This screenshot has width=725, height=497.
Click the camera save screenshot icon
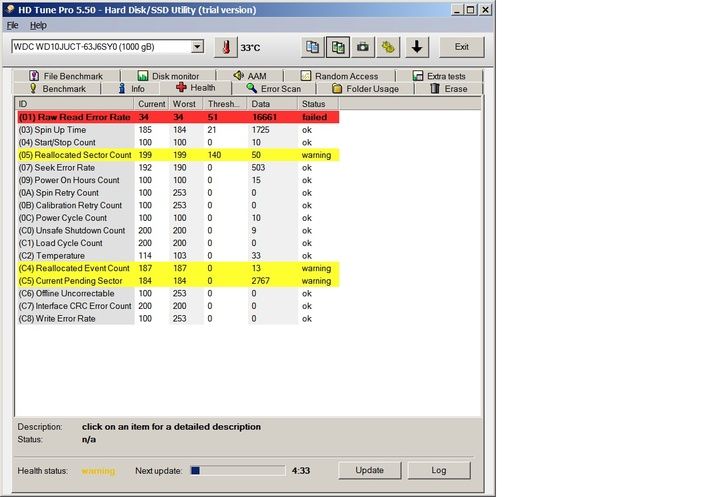coord(363,47)
